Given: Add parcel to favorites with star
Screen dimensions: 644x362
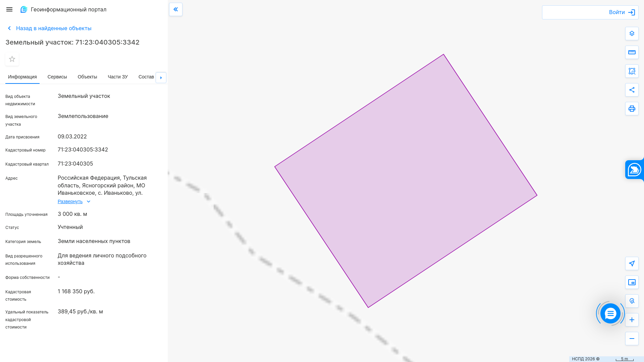Looking at the screenshot, I should pyautogui.click(x=12, y=59).
